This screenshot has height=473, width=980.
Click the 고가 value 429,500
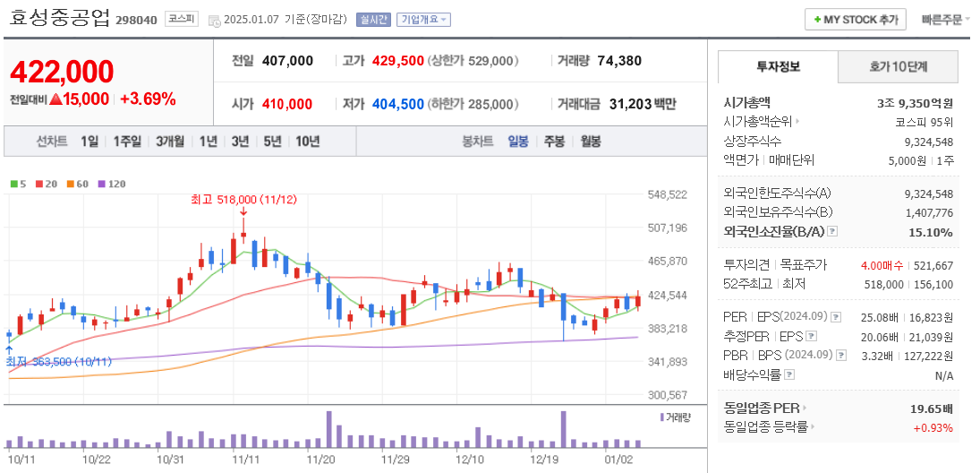[x=397, y=61]
